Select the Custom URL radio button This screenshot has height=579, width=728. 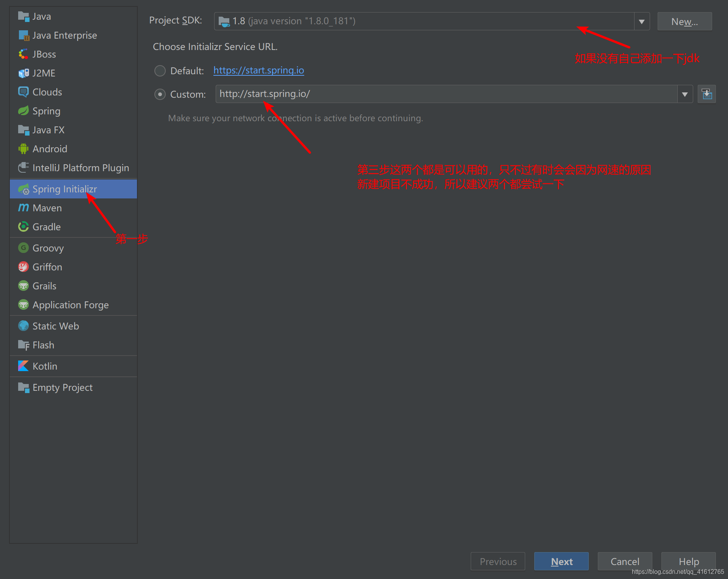[160, 94]
